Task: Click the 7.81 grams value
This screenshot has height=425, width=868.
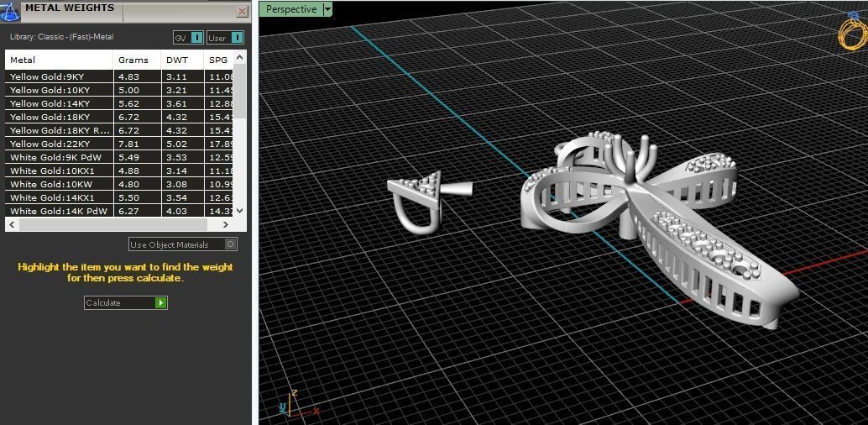Action: pyautogui.click(x=128, y=144)
